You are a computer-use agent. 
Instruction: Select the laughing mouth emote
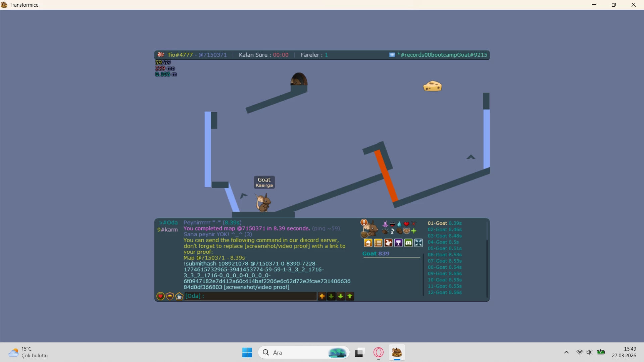pos(392,224)
